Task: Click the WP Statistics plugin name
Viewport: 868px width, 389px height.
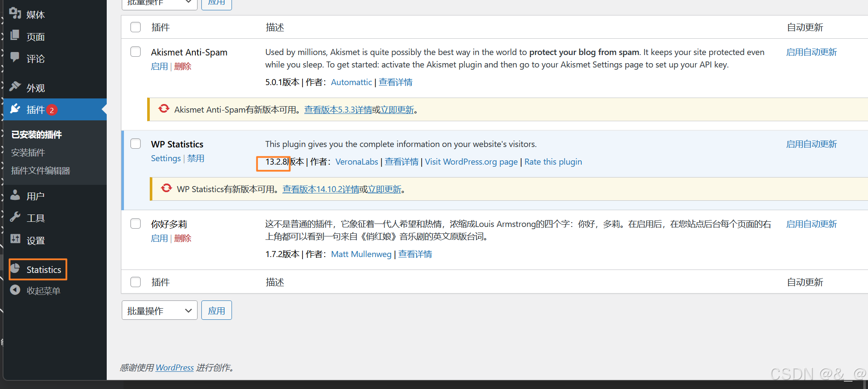Action: click(x=177, y=144)
